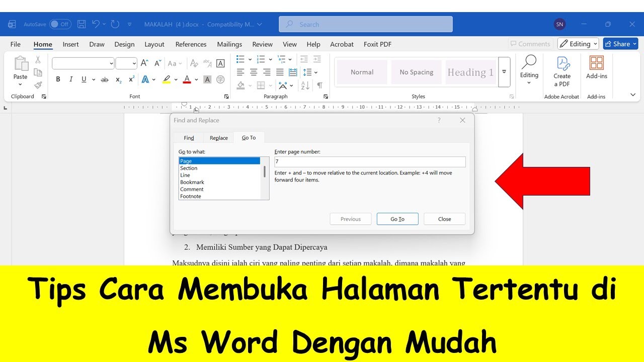
Task: Open the font color dropdown arrow
Action: click(195, 79)
